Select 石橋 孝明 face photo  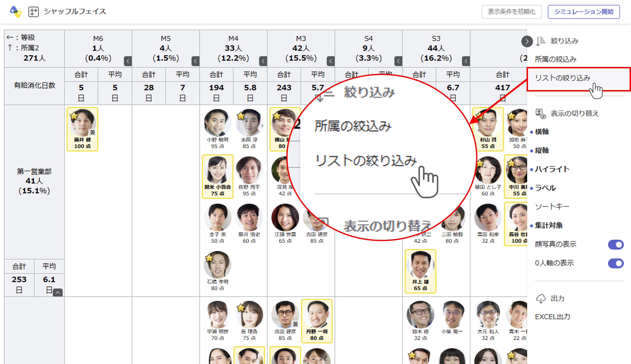point(217,265)
